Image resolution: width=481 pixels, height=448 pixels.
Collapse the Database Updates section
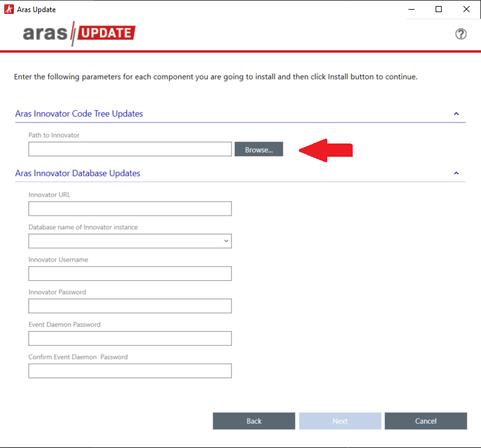click(x=456, y=173)
